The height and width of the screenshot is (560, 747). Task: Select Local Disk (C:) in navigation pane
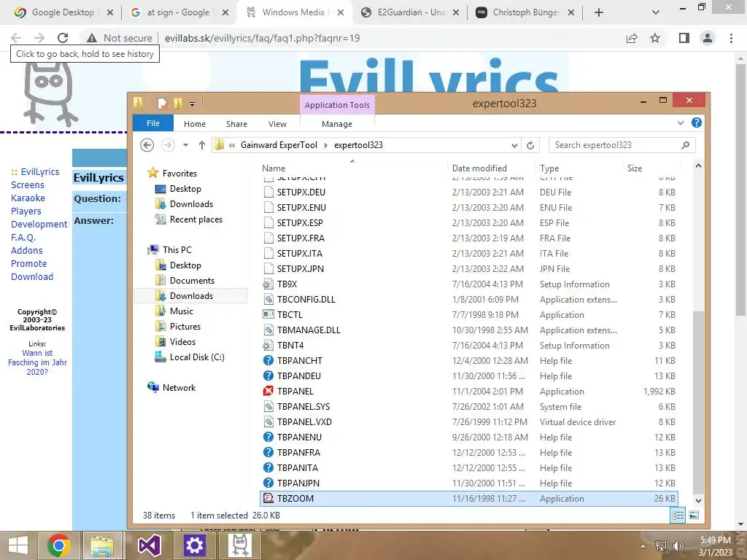point(197,357)
